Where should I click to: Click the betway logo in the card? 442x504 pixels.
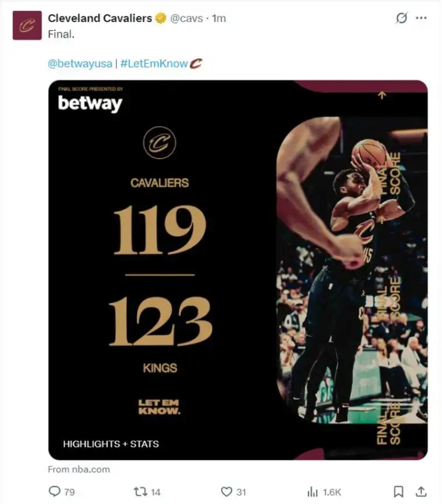coord(90,103)
